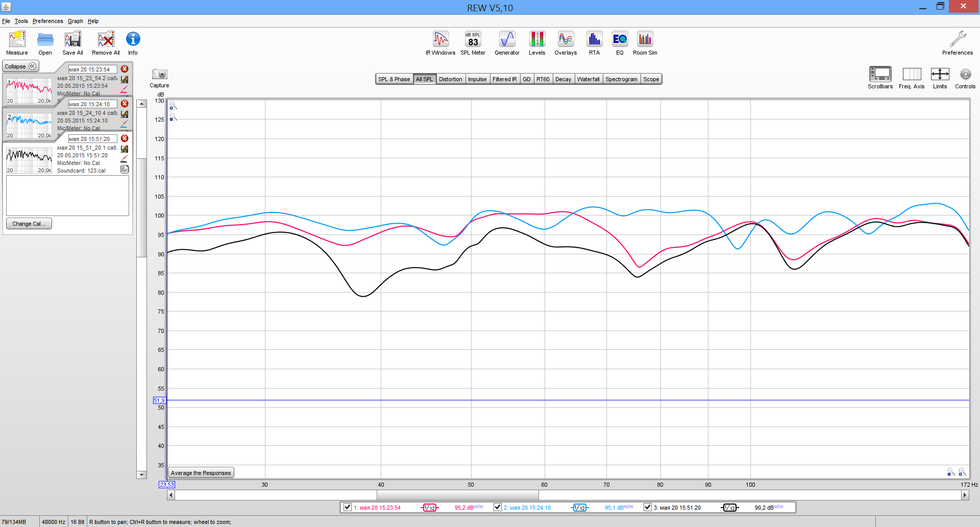
Task: Click Average the Responses button
Action: click(201, 473)
